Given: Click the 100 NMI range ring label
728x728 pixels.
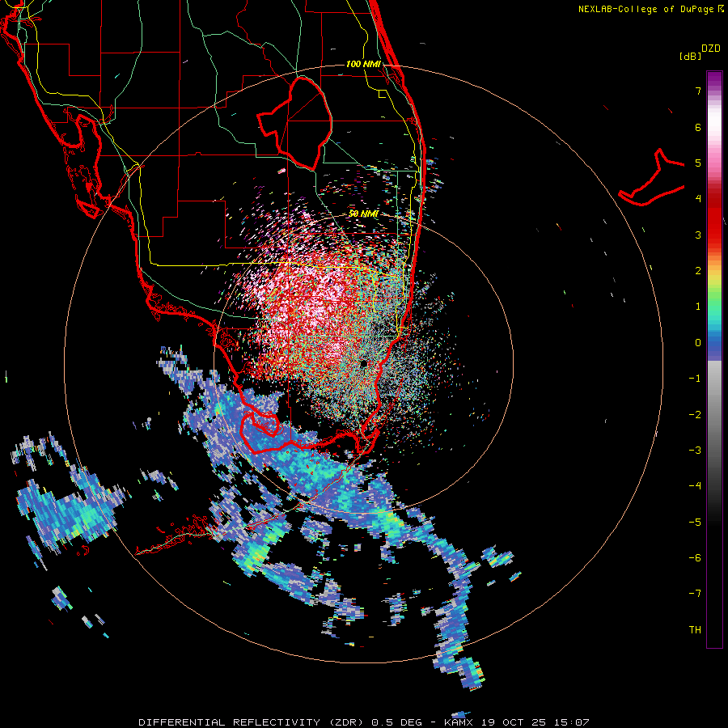Looking at the screenshot, I should [363, 64].
